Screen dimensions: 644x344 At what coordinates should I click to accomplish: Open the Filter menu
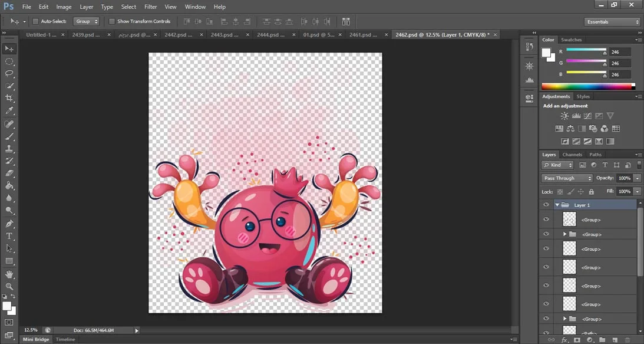[x=151, y=6]
